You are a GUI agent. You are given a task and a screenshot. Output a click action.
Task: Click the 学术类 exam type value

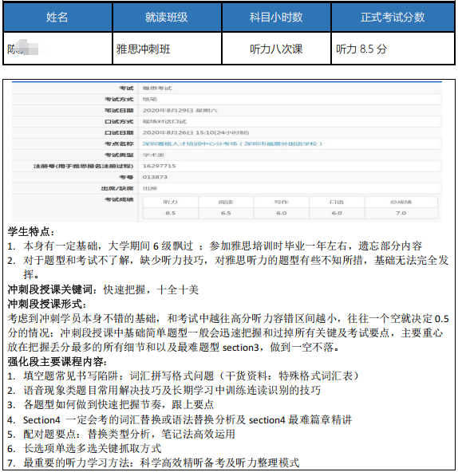pyautogui.click(x=153, y=155)
